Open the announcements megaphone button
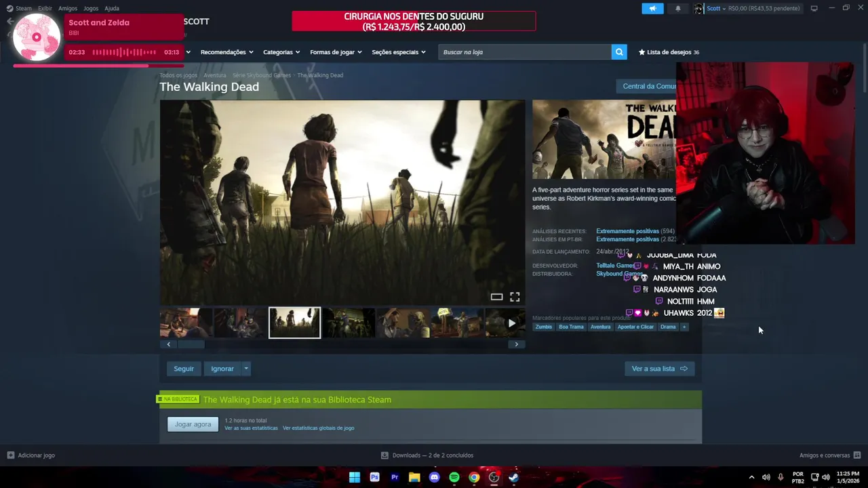 (x=652, y=8)
